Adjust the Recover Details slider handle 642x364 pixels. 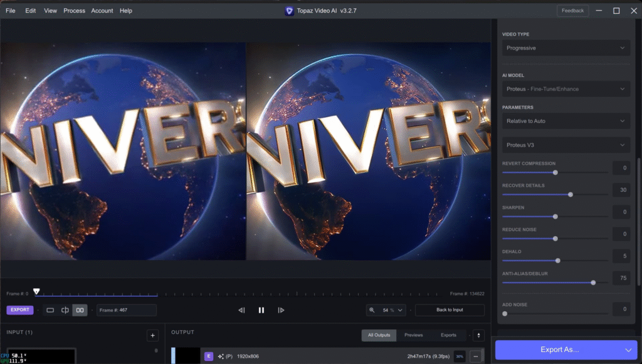[571, 195]
